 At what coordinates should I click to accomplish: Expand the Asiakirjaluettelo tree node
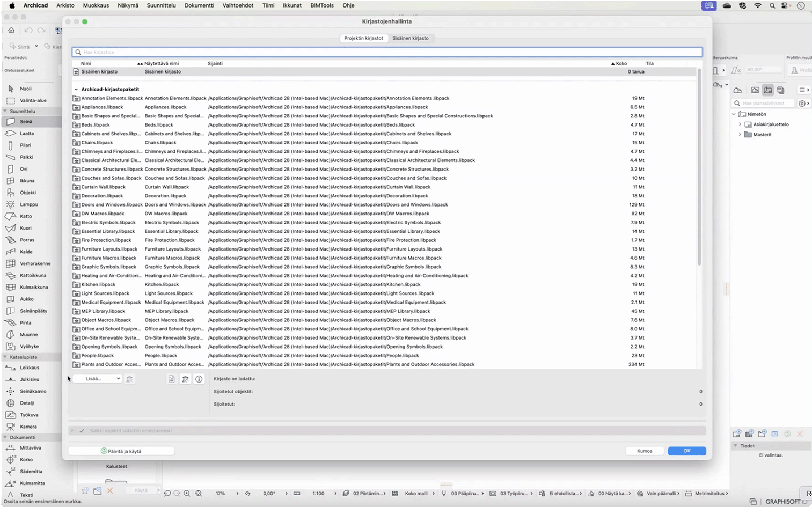tap(740, 124)
